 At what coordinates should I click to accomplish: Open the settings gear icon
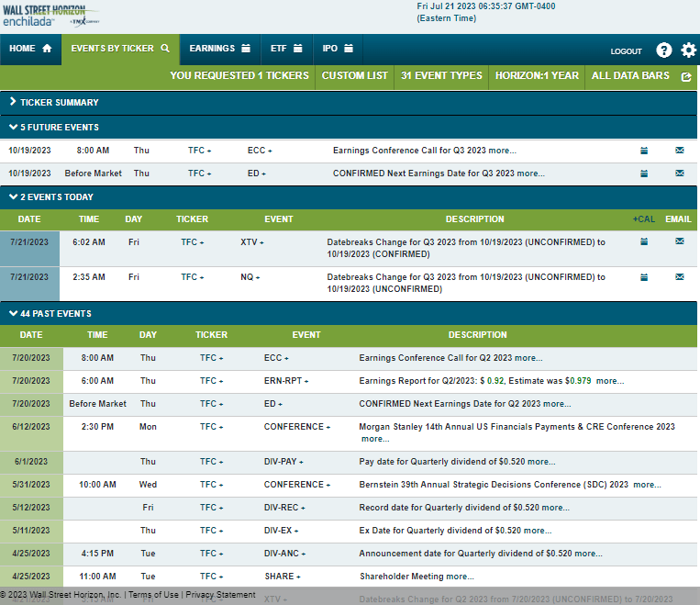point(688,50)
